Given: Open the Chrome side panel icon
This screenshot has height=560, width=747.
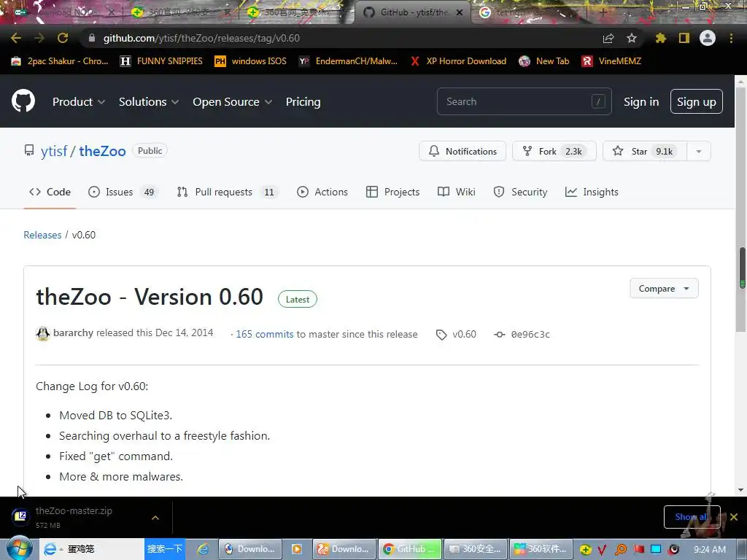Looking at the screenshot, I should (684, 38).
